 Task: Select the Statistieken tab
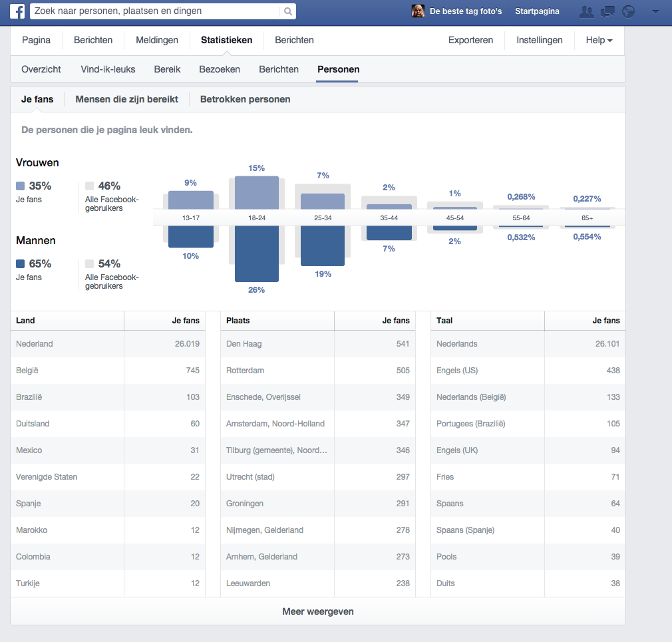pos(227,41)
